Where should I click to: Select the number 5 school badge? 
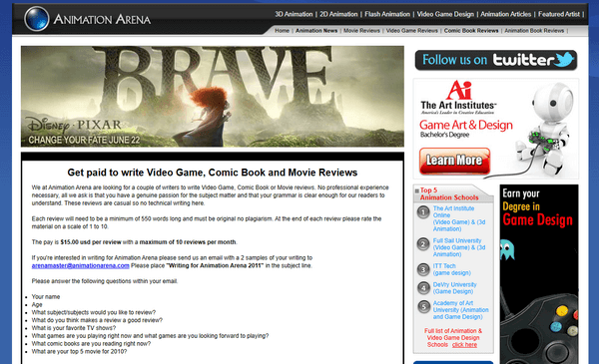423,306
